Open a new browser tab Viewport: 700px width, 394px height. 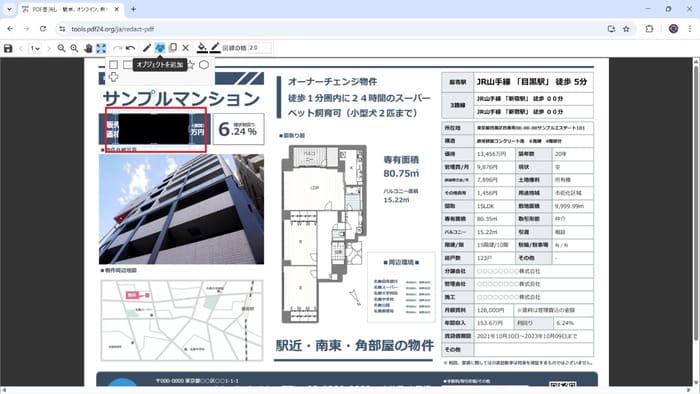pyautogui.click(x=133, y=9)
